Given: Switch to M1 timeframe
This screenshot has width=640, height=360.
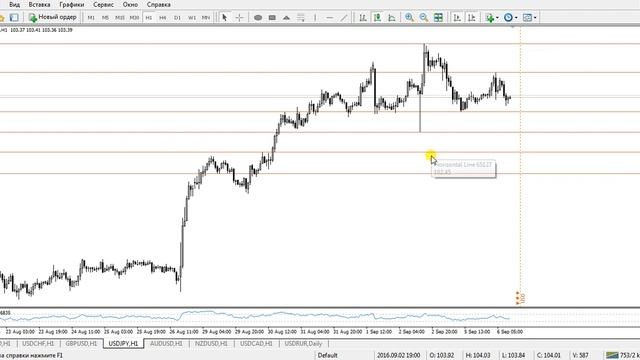Looking at the screenshot, I should tap(91, 18).
